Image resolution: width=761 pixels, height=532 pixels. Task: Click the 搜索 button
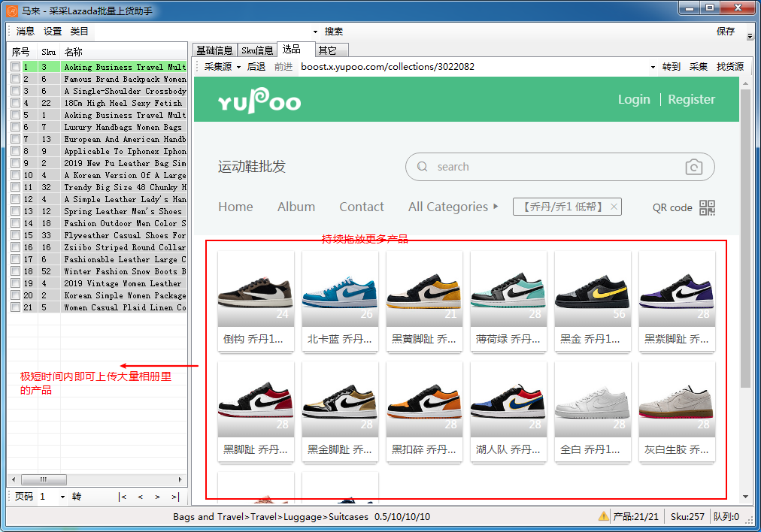tap(333, 32)
